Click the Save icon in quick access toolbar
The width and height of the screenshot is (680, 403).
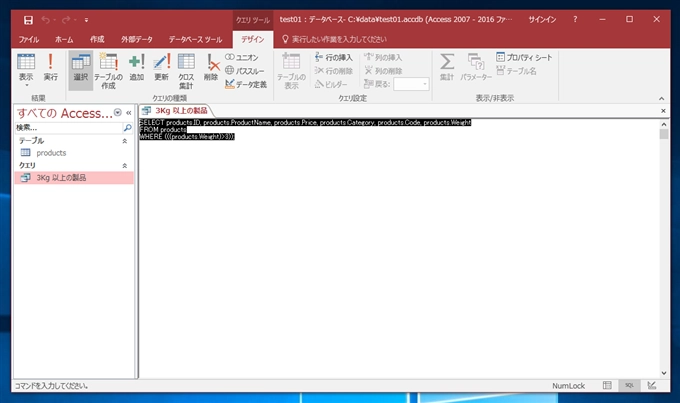tap(28, 20)
